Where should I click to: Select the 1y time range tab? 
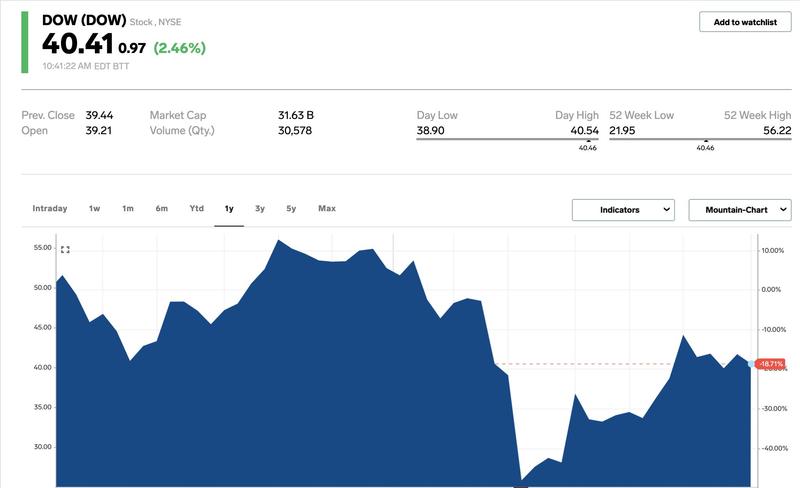coord(229,208)
